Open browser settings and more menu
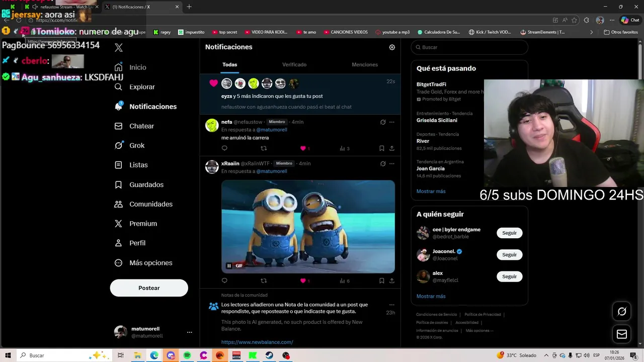The image size is (644, 362). (612, 20)
